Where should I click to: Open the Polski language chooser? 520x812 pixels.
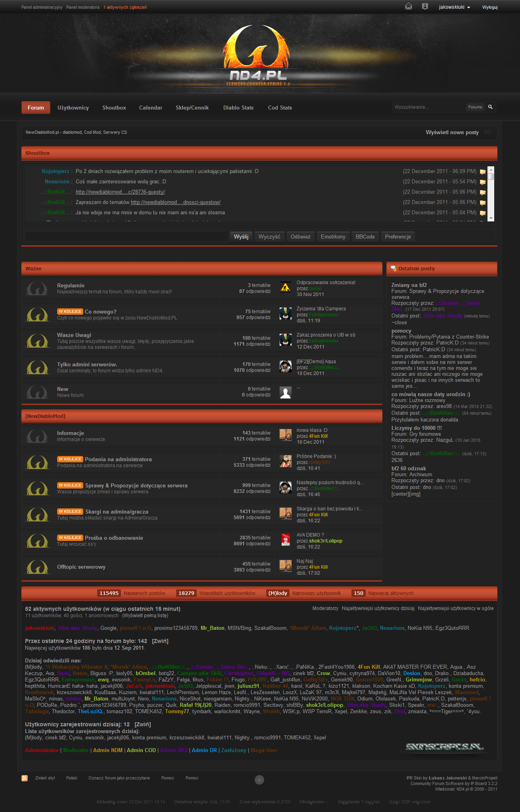pos(72,778)
